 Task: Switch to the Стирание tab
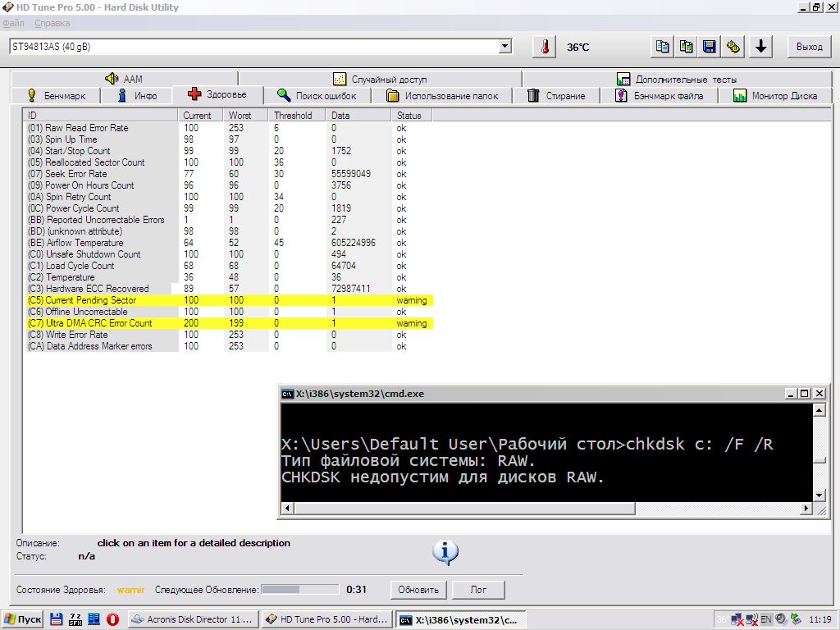(x=557, y=95)
